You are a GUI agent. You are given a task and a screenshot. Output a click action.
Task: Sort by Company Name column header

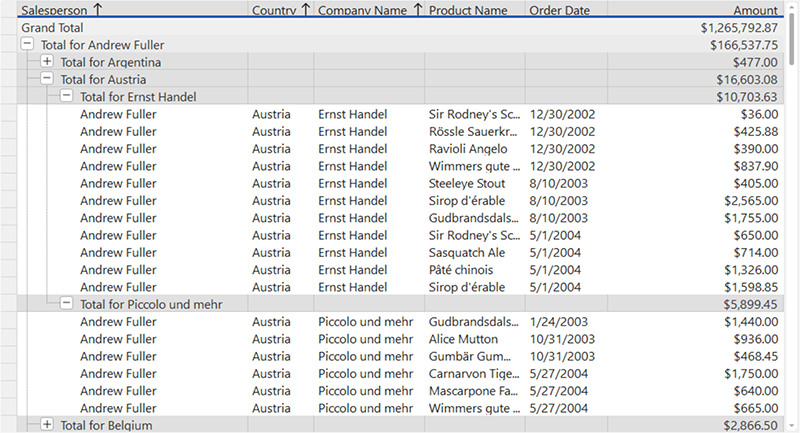[369, 9]
